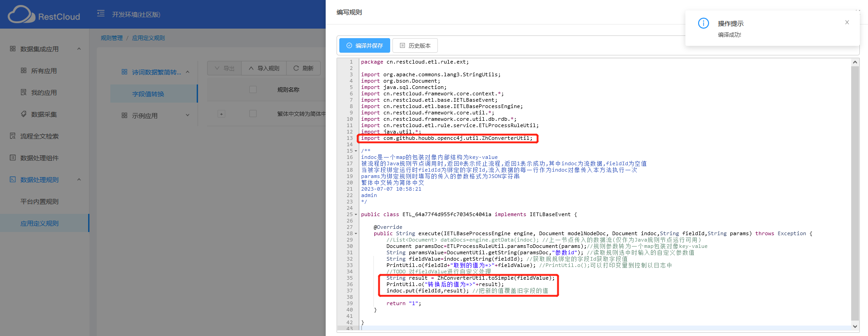Click line number 26 in gutter
The image size is (868, 336).
[x=349, y=221]
